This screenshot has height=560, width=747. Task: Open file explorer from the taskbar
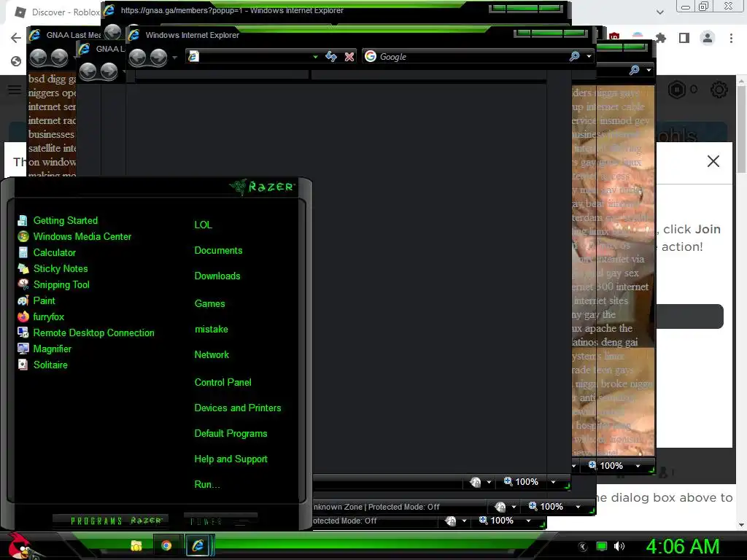136,545
